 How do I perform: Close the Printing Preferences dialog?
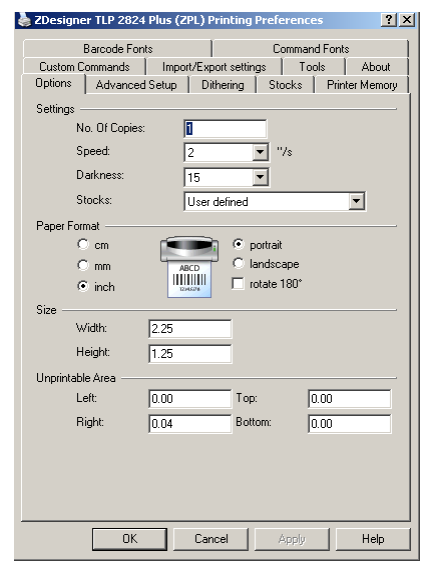coord(407,20)
